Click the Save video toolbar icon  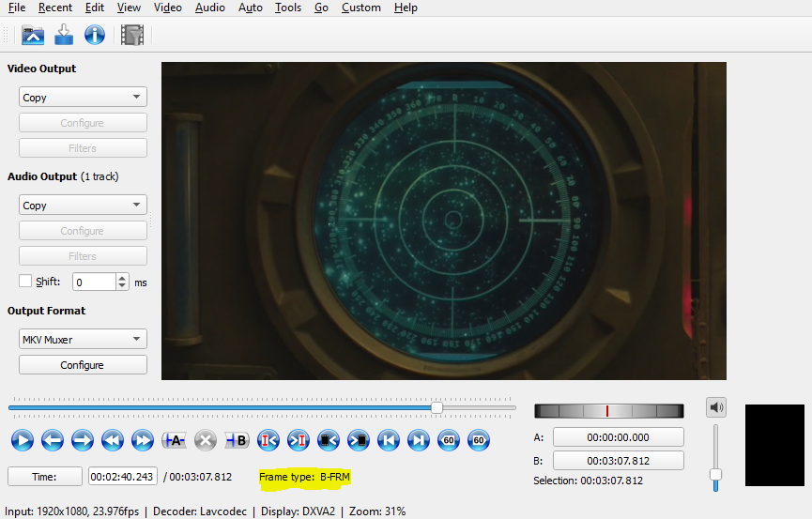(64, 35)
